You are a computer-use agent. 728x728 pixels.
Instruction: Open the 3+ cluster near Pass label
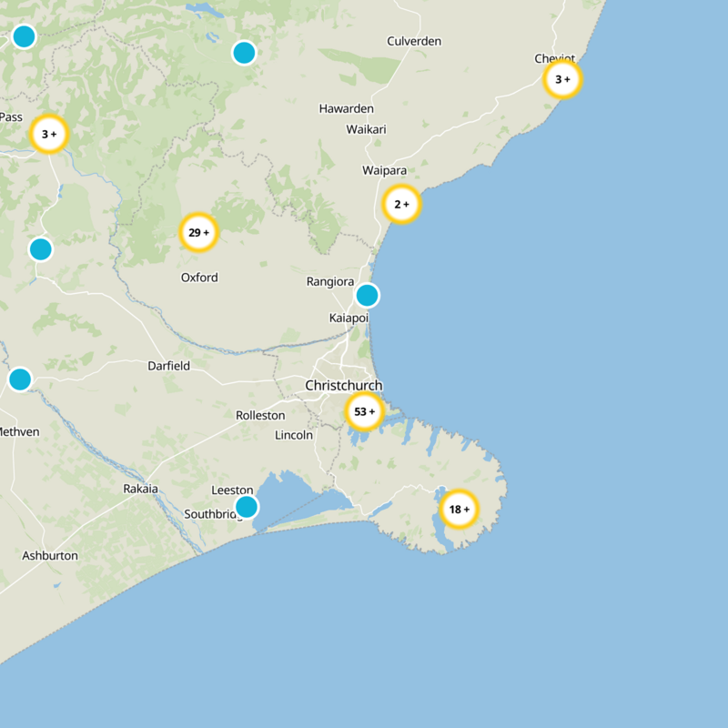point(49,134)
